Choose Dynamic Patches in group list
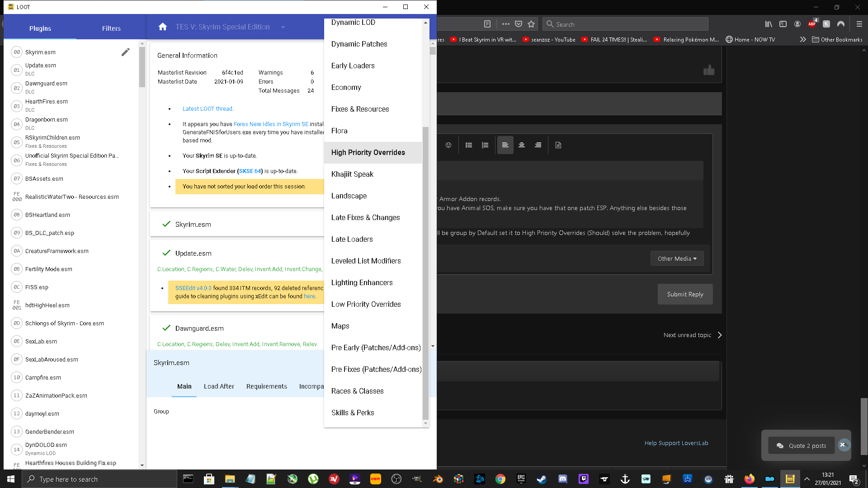The height and width of the screenshot is (488, 868). tap(373, 44)
